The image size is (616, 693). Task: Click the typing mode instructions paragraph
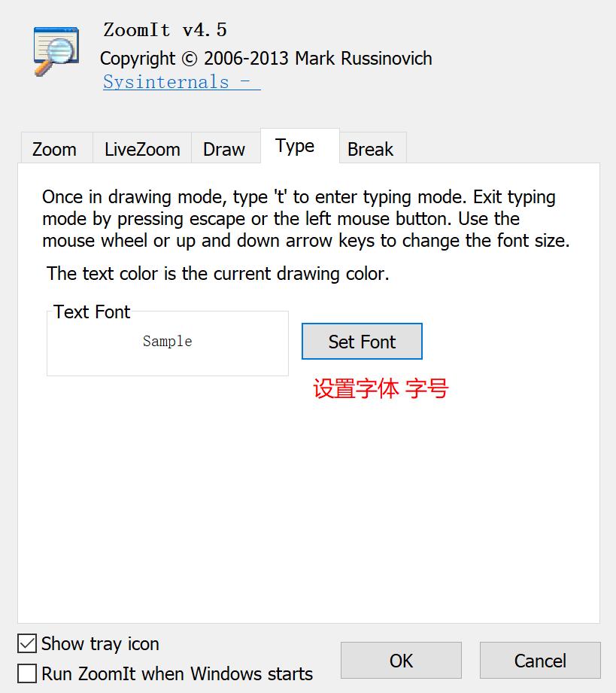(x=305, y=219)
